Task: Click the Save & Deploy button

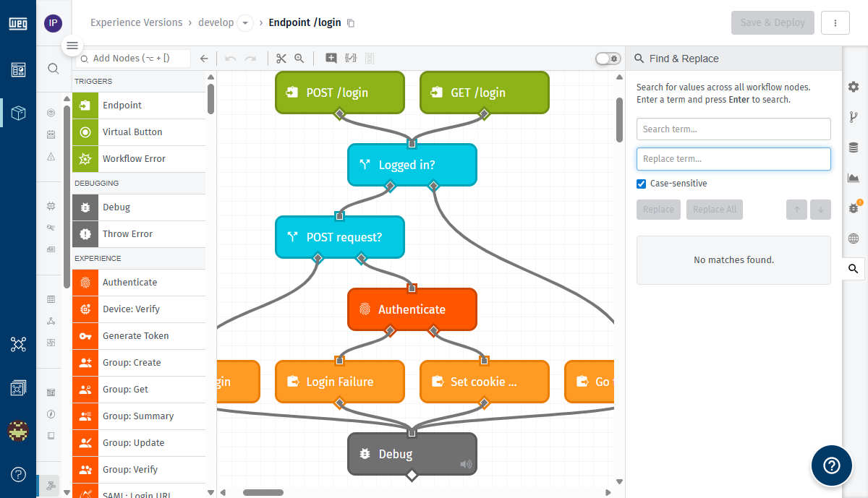Action: pyautogui.click(x=773, y=22)
